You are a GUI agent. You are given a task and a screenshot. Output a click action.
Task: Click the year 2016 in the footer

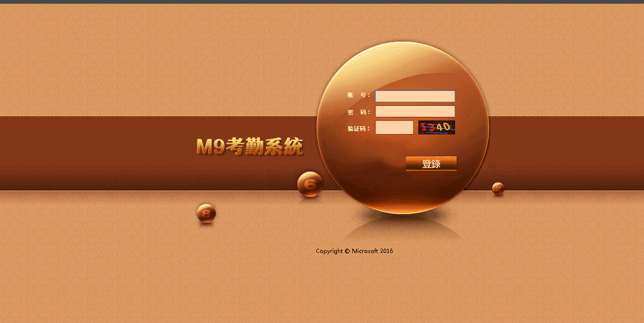(x=386, y=251)
